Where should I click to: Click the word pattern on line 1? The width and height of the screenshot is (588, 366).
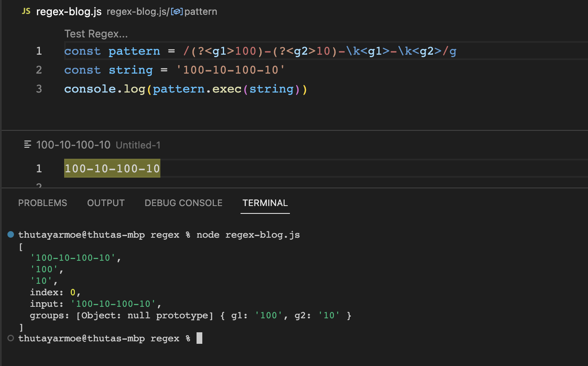134,51
